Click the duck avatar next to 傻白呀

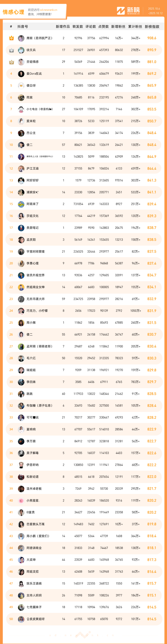[21, 86]
